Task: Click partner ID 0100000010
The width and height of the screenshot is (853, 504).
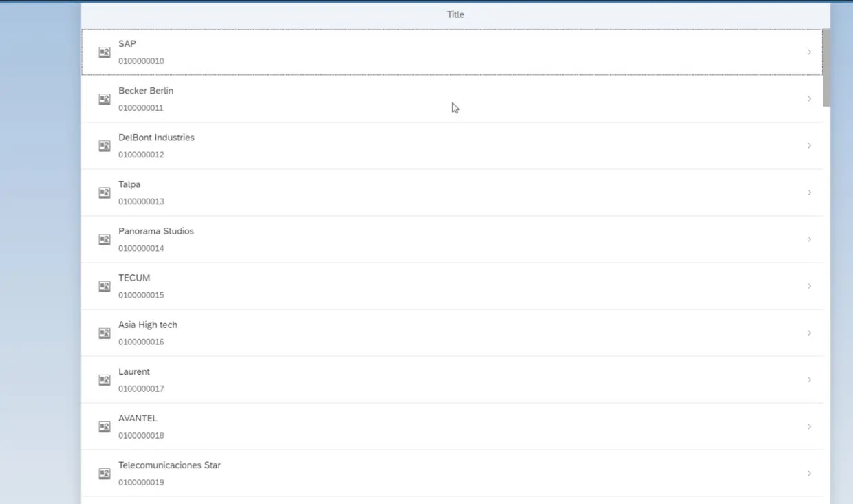Action: pyautogui.click(x=141, y=61)
